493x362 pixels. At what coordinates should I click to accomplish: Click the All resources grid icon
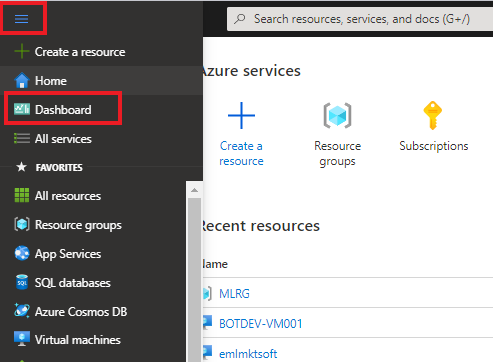coord(22,195)
